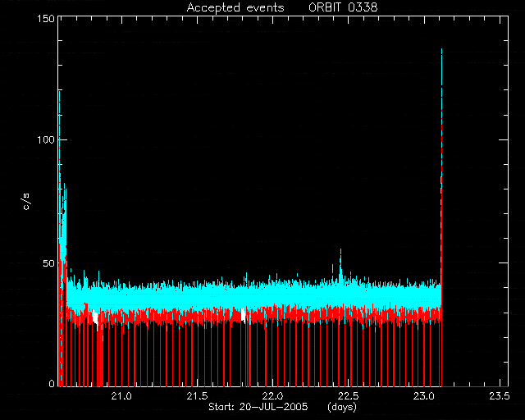
Task: Click the white data gap near day 21.8
Action: [244, 316]
